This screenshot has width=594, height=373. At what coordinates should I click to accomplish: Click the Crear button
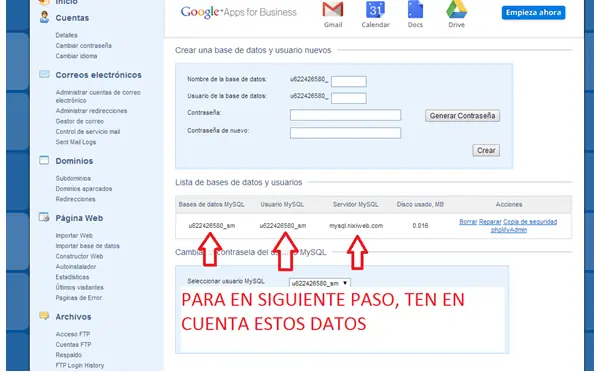486,150
